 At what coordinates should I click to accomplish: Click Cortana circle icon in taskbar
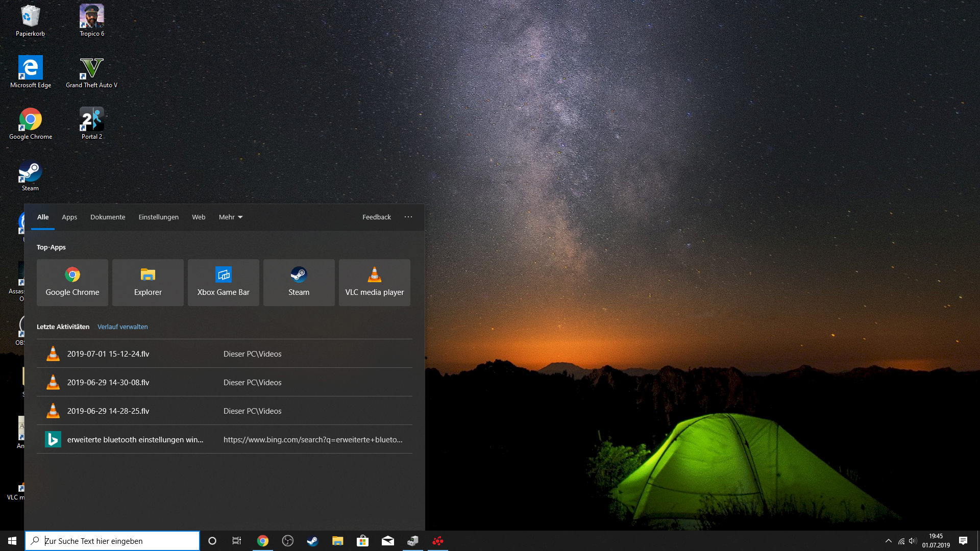212,541
